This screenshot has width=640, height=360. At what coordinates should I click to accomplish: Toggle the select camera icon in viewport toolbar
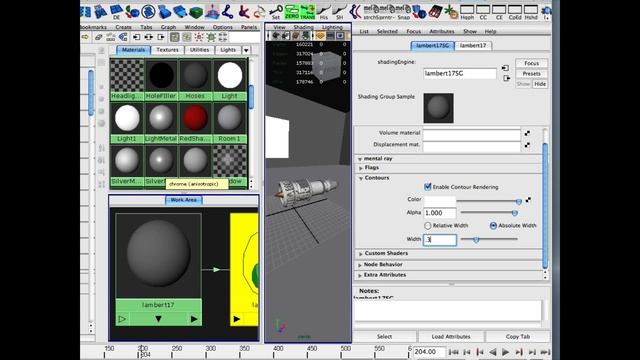(x=276, y=36)
